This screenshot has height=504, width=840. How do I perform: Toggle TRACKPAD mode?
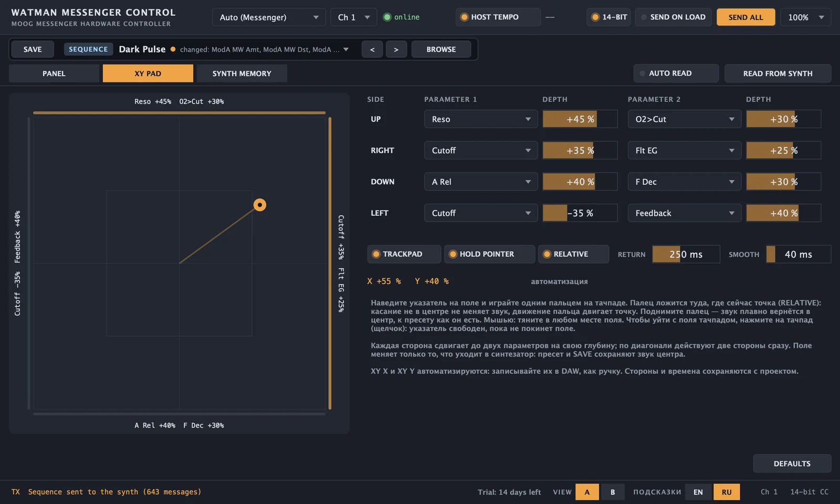coord(404,254)
